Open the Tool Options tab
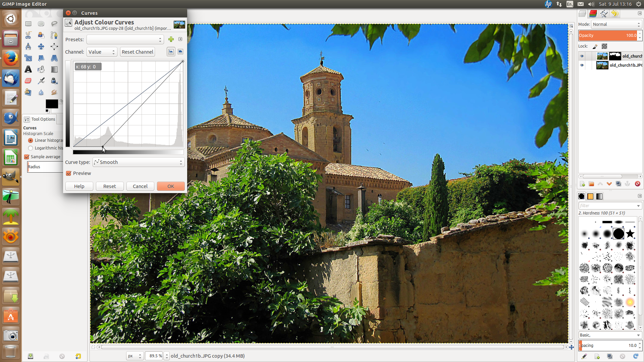The width and height of the screenshot is (644, 362). (40, 119)
